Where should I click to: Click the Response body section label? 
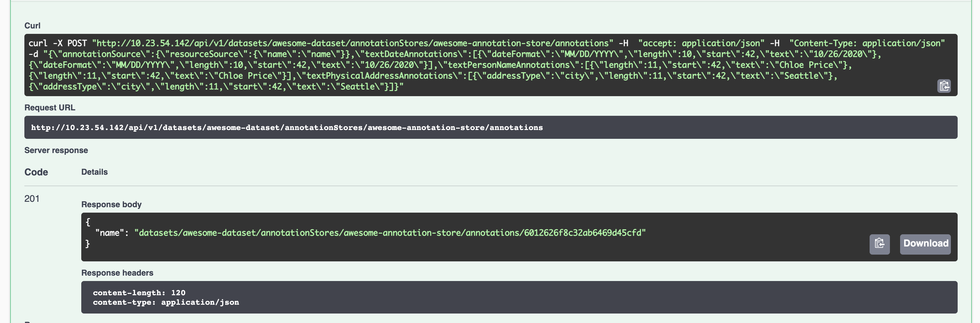pyautogui.click(x=111, y=204)
